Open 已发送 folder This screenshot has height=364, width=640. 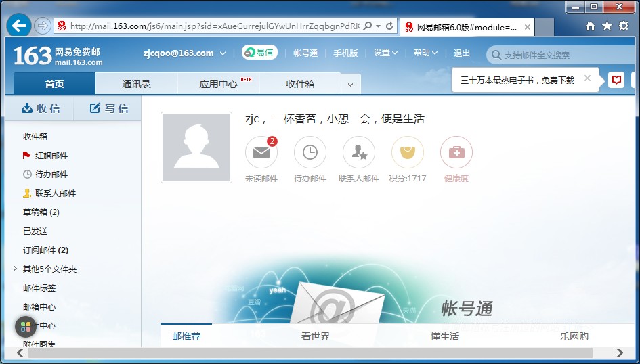[x=35, y=231]
